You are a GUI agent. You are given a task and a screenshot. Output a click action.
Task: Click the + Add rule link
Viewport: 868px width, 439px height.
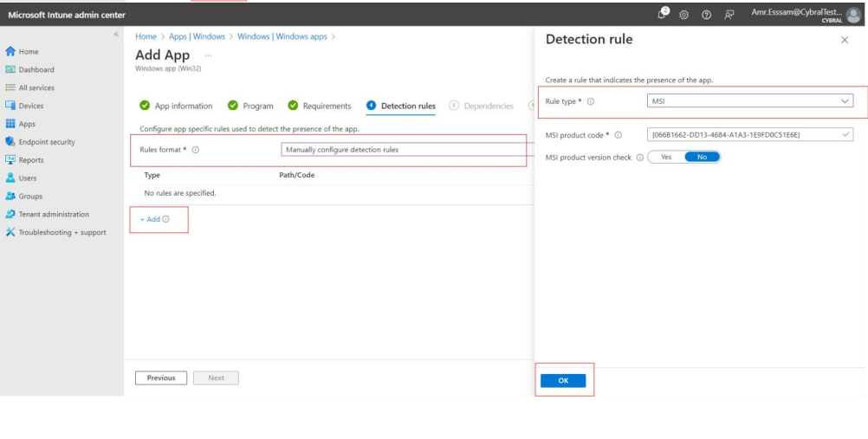point(154,219)
